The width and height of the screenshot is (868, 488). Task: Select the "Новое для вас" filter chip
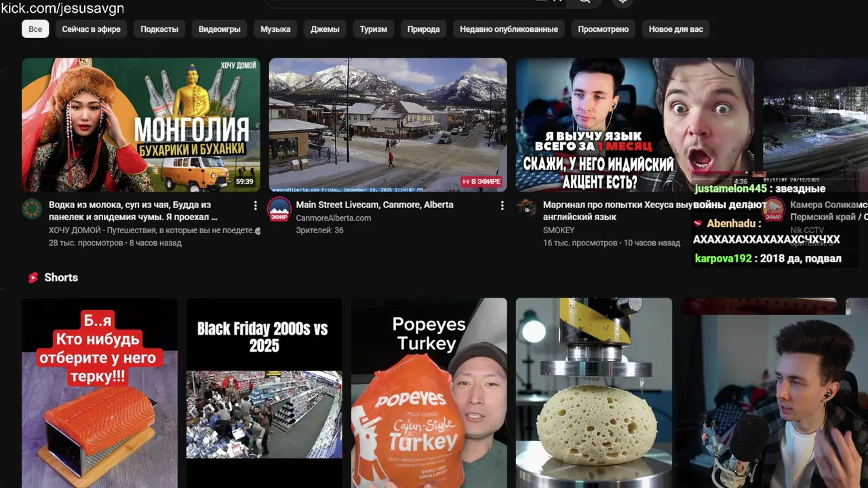676,29
